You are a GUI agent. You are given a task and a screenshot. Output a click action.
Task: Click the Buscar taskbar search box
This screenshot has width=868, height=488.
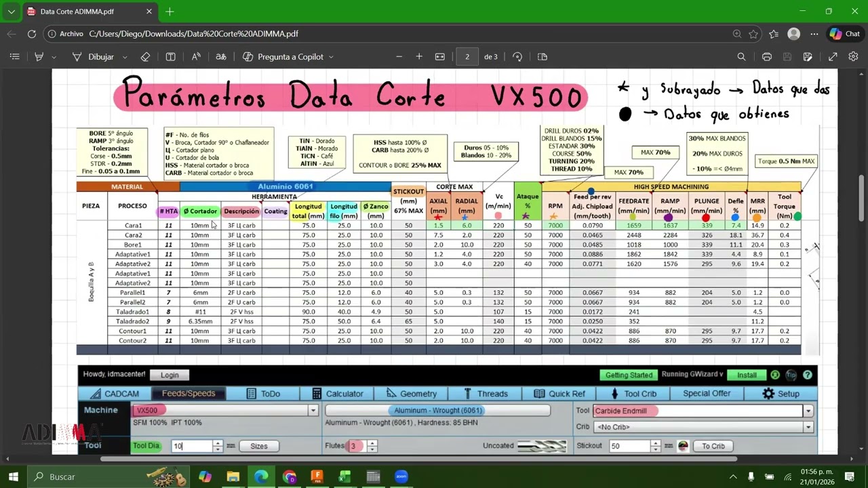click(x=108, y=476)
